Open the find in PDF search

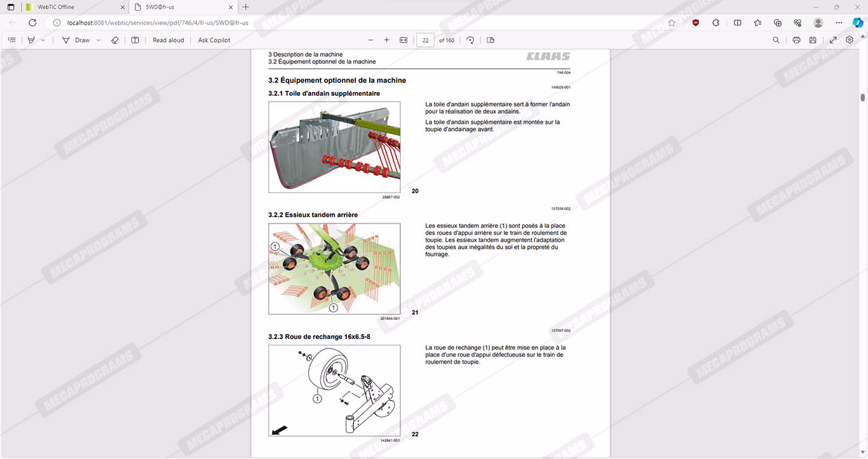pos(776,40)
